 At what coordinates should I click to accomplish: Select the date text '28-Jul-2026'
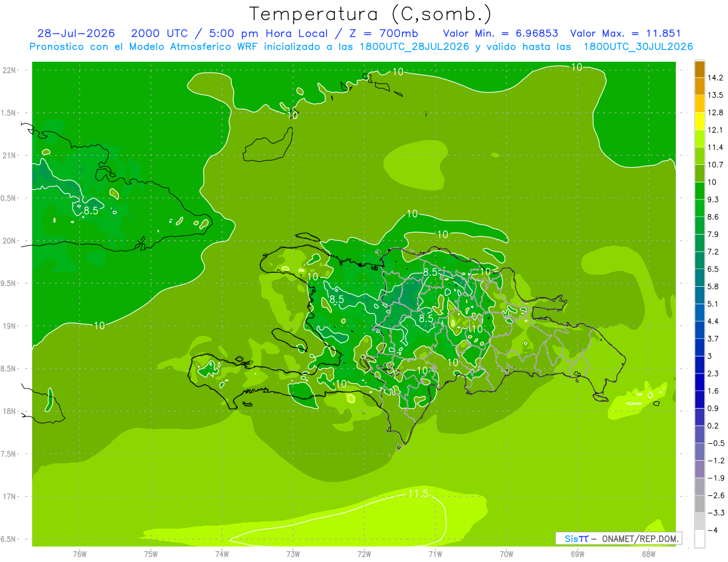click(76, 33)
